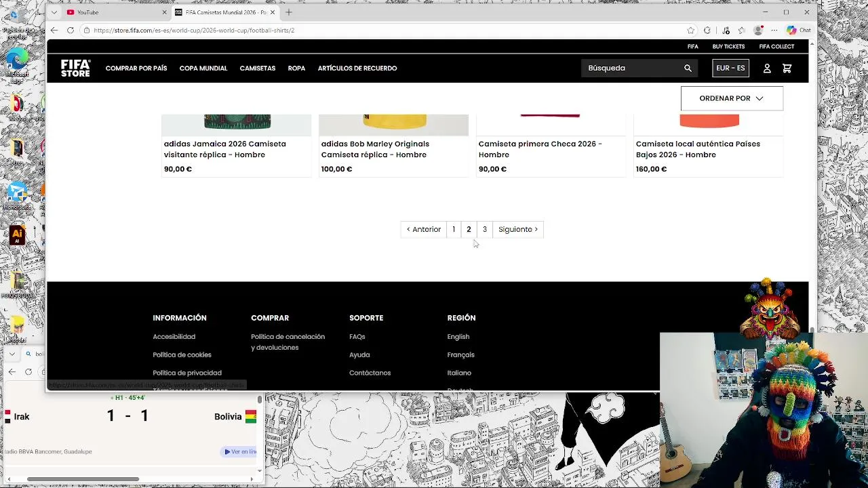Click horizontal scrollbar in score window
868x488 pixels.
pyautogui.click(x=83, y=479)
